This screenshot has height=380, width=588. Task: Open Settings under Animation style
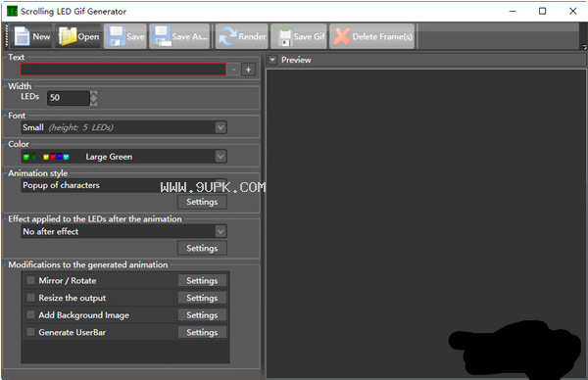(202, 202)
